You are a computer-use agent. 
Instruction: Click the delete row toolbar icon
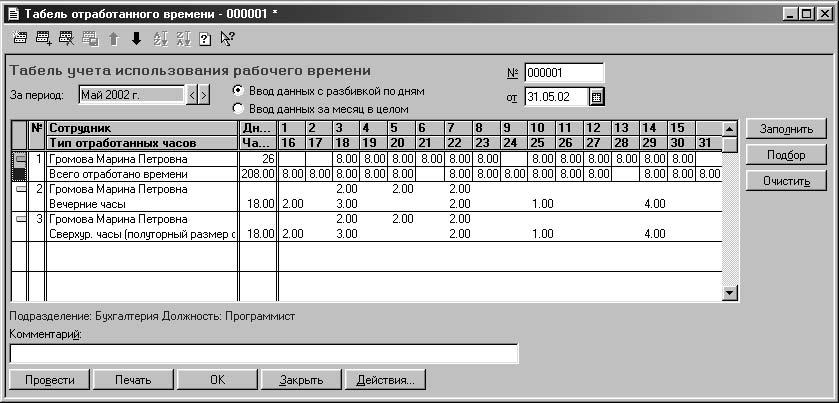(x=66, y=39)
